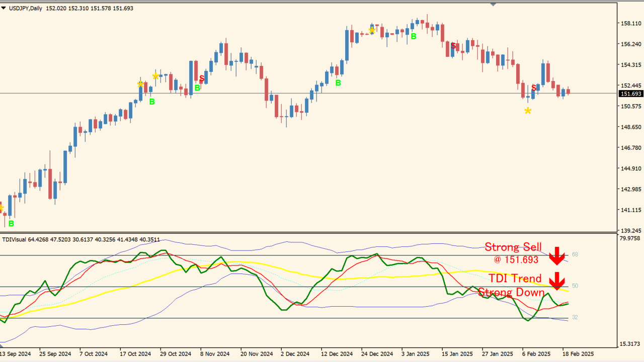Click the green B marker near the 141.115 level
644x362 pixels.
[11, 224]
